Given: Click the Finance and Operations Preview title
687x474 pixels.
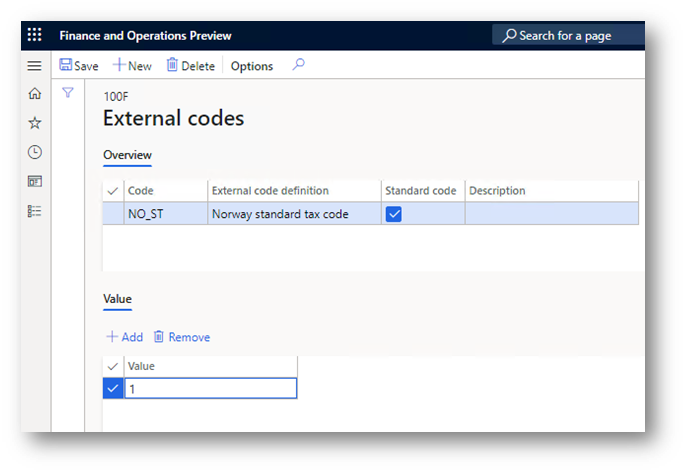Looking at the screenshot, I should click(x=145, y=35).
